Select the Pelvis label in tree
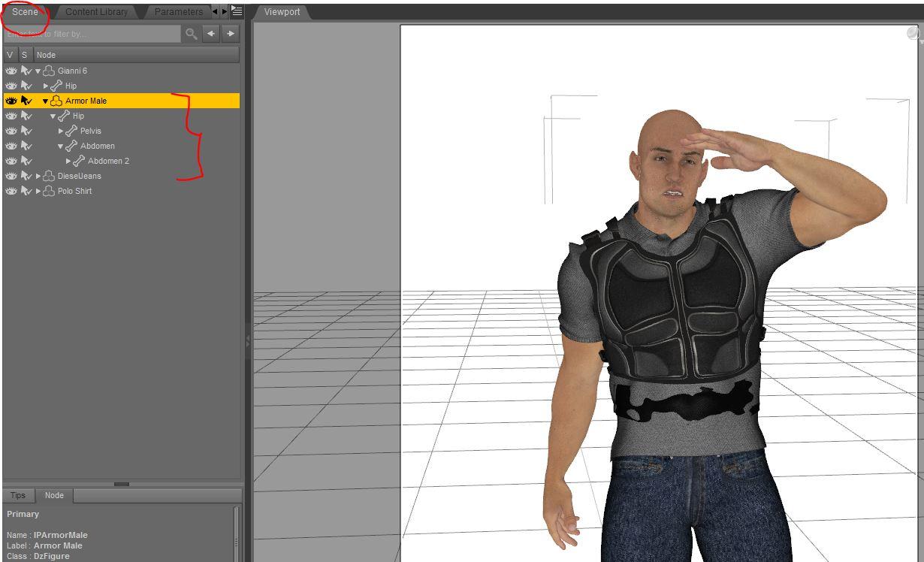 [90, 131]
